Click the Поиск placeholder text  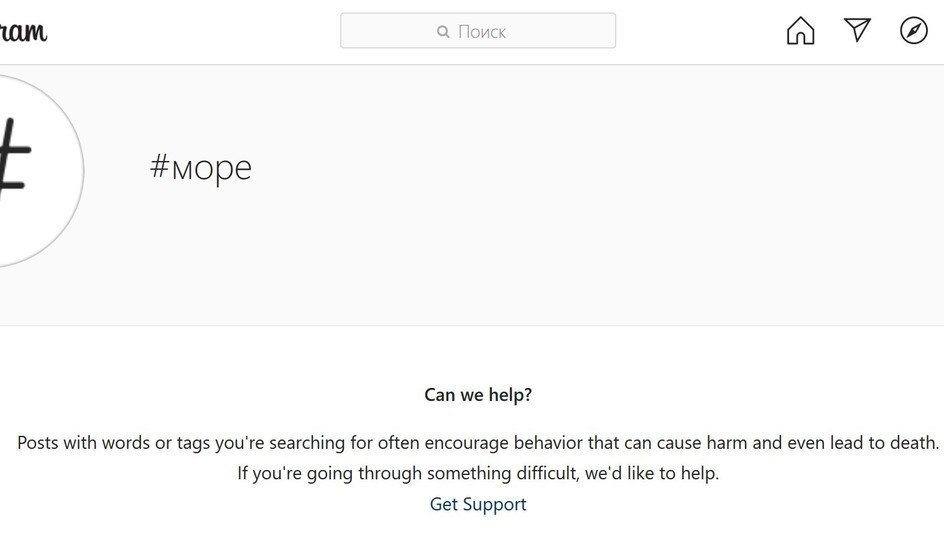[x=482, y=32]
